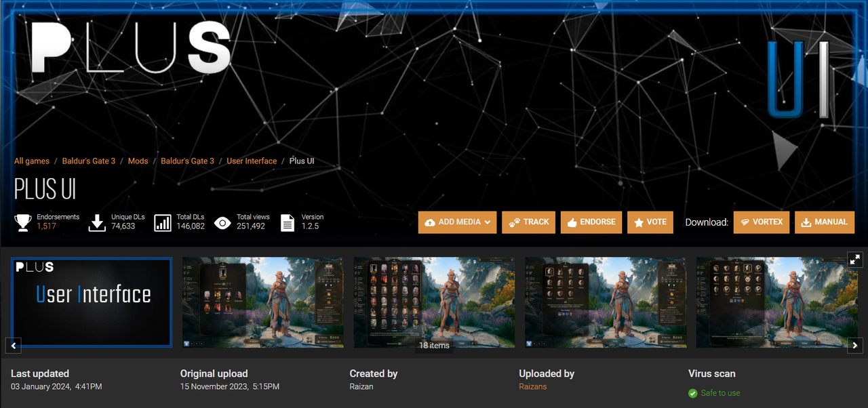Click the PLUS UI page title
This screenshot has width=868, height=408.
click(x=45, y=189)
